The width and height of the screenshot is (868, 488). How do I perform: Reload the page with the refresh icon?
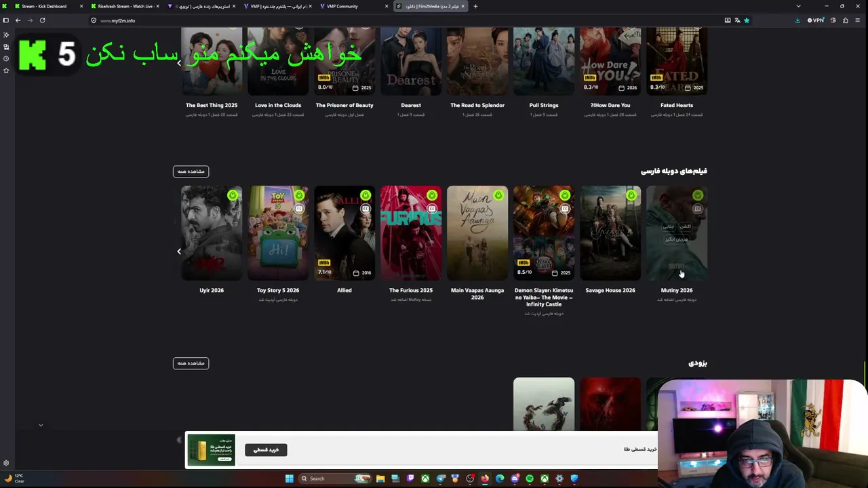42,20
